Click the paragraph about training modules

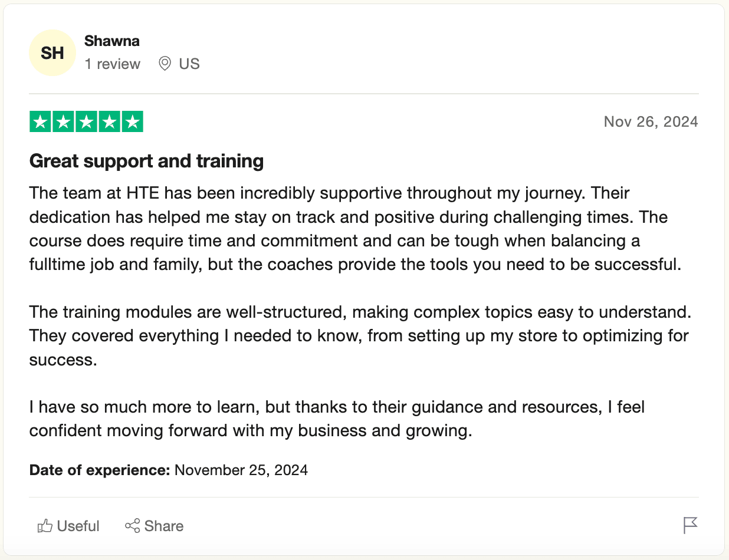[359, 335]
